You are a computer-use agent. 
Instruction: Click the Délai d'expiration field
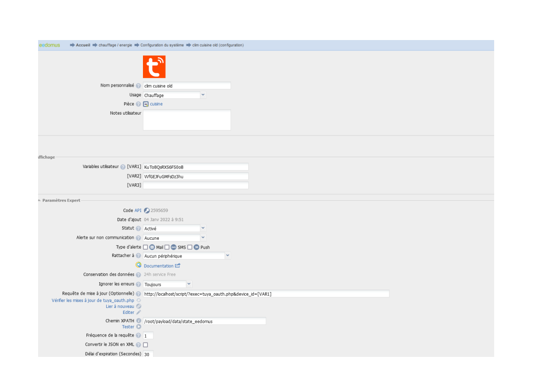148,354
